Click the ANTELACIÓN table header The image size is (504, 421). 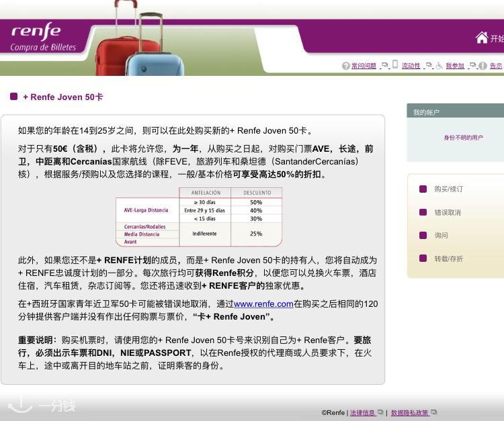click(206, 193)
